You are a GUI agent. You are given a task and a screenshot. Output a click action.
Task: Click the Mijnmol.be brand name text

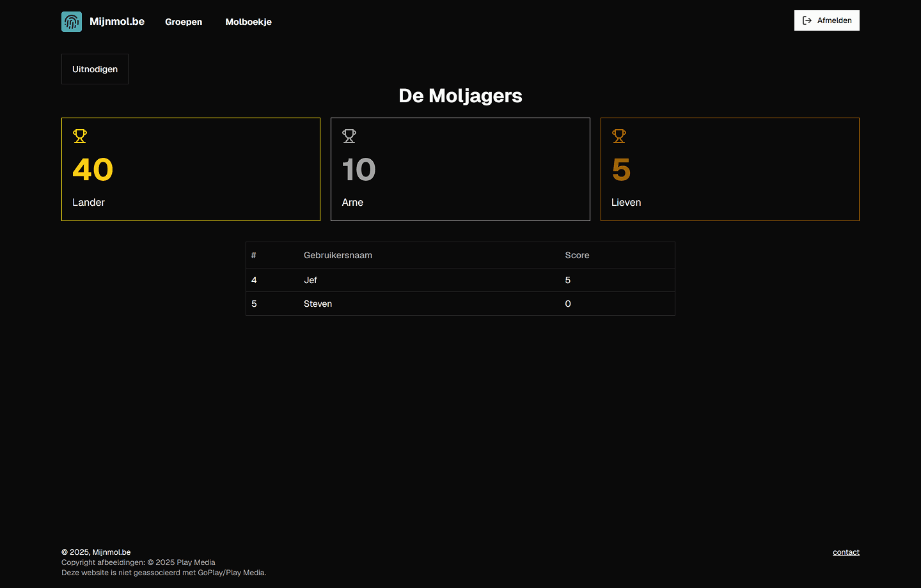tap(117, 22)
